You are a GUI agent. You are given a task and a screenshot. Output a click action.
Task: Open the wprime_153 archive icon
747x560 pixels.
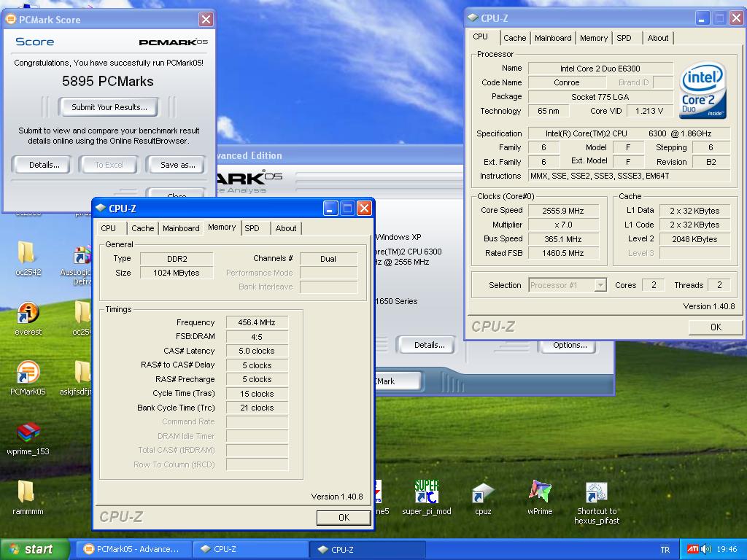28,432
